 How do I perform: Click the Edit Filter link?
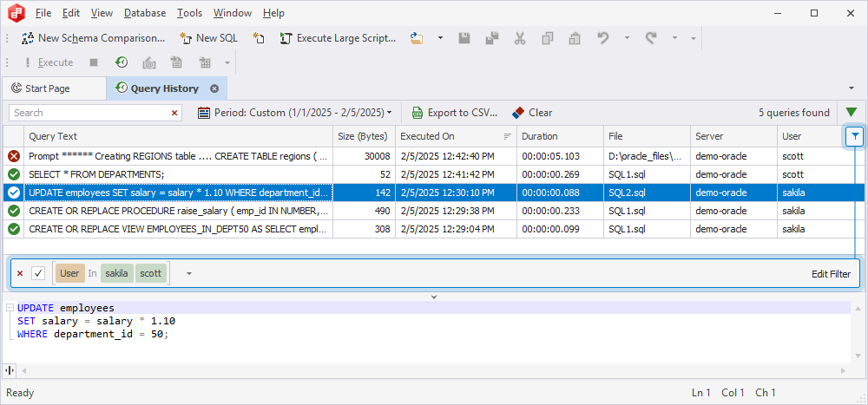point(831,274)
